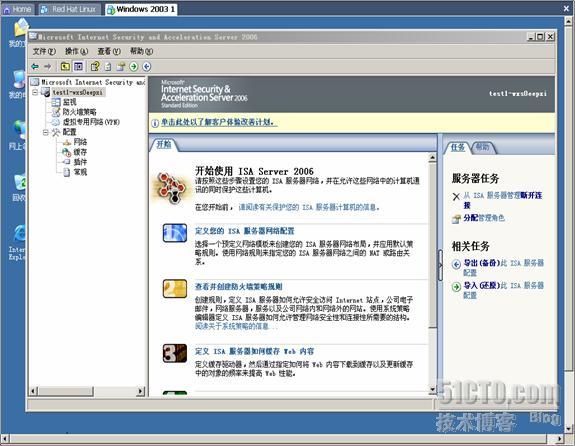Image resolution: width=575 pixels, height=446 pixels.
Task: Click the document sheet toolbar icon
Action: (108, 66)
